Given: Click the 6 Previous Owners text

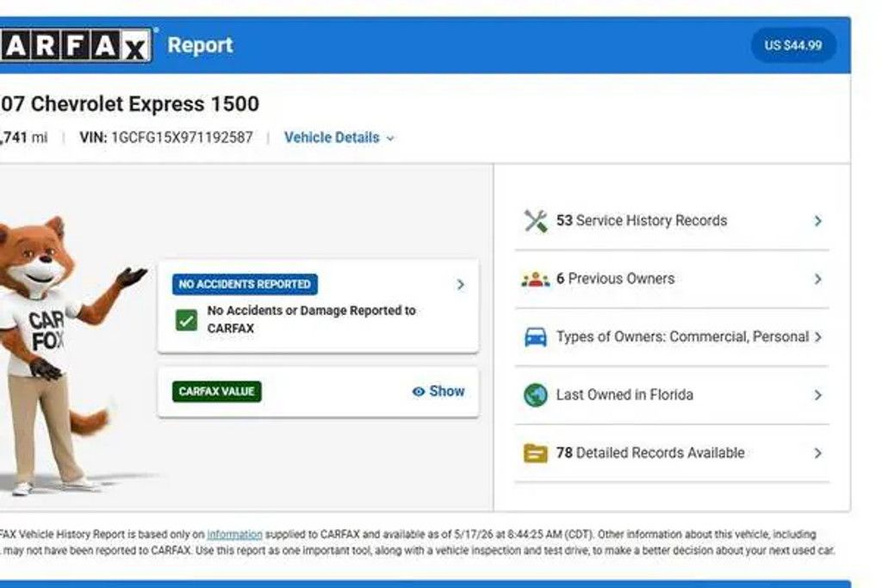Looking at the screenshot, I should click(x=615, y=279).
